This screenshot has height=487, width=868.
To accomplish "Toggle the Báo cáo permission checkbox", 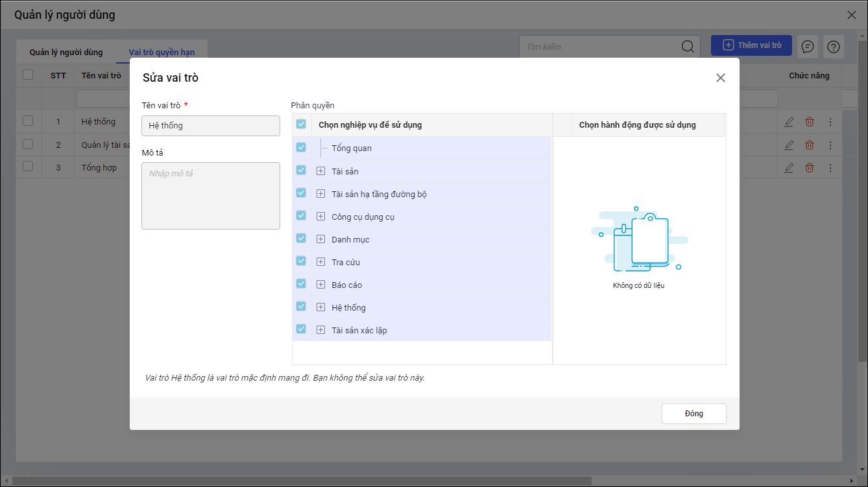I will click(x=301, y=284).
